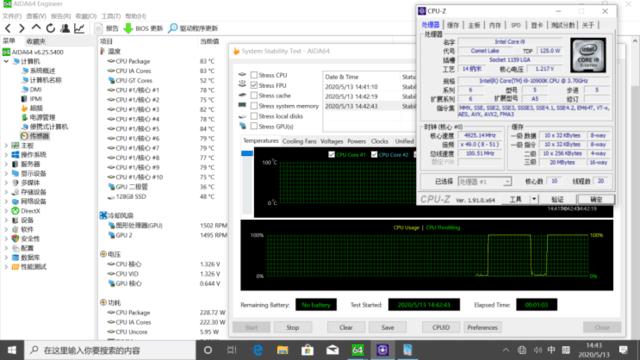Image resolution: width=640 pixels, height=360 pixels.
Task: Open the graph chart toolbar icon
Action: (x=79, y=28)
